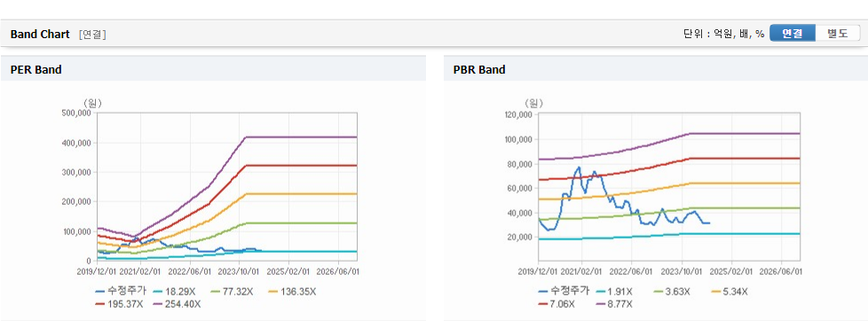Click 2026/06/01 date on PER chart axis

coord(338,271)
